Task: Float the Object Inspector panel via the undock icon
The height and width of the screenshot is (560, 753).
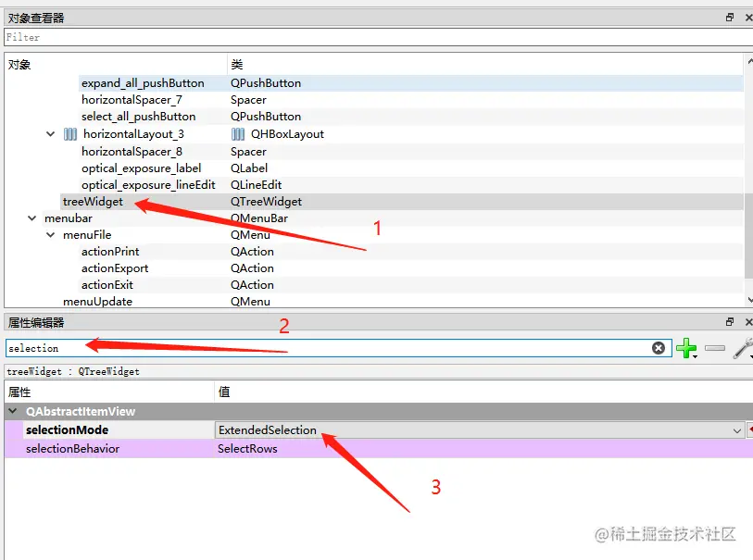Action: (730, 18)
